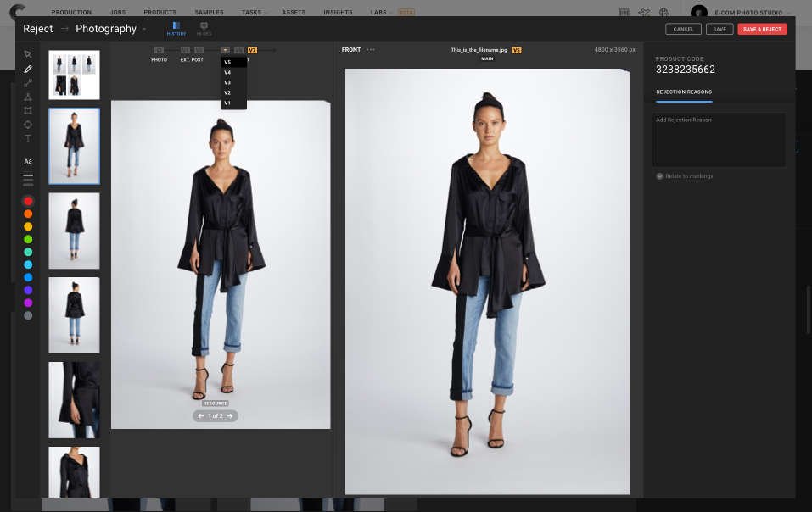This screenshot has height=512, width=812.
Task: Select the rectangle shape tool
Action: [28, 111]
